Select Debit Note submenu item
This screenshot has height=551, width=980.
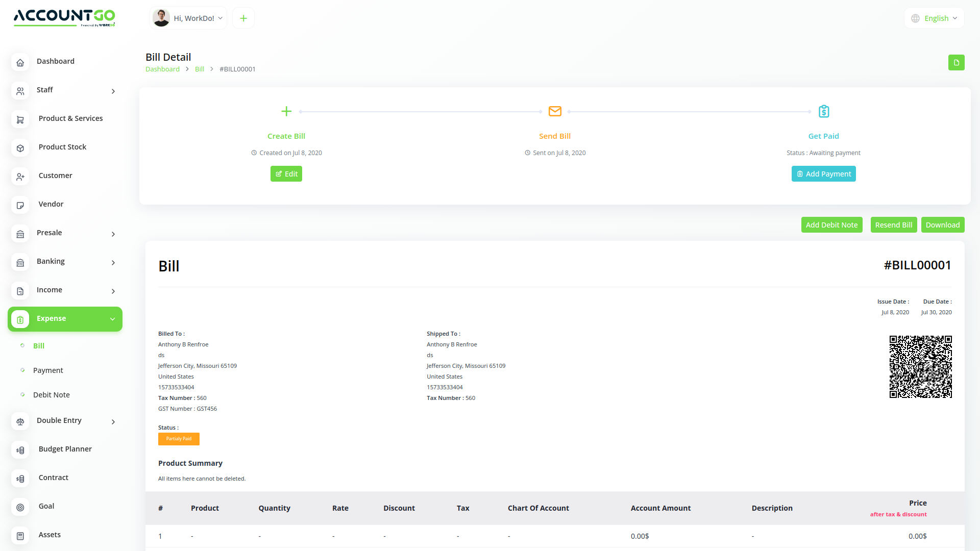pos(51,395)
